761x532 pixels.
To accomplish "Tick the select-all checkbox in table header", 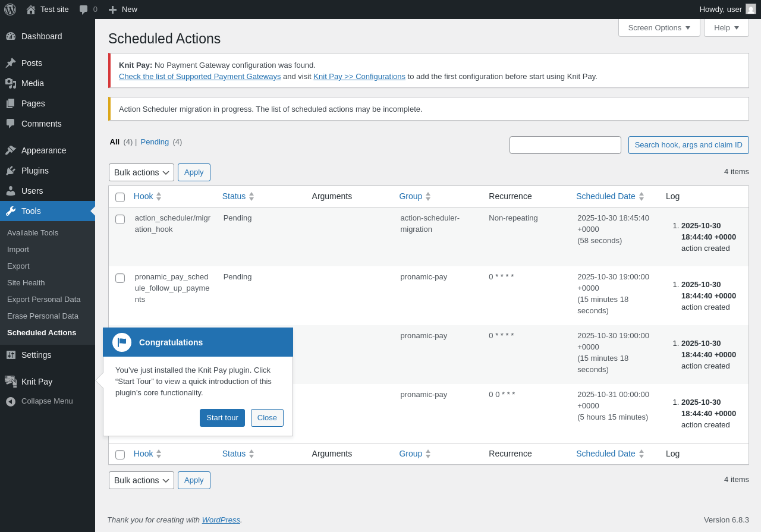I will 120,197.
